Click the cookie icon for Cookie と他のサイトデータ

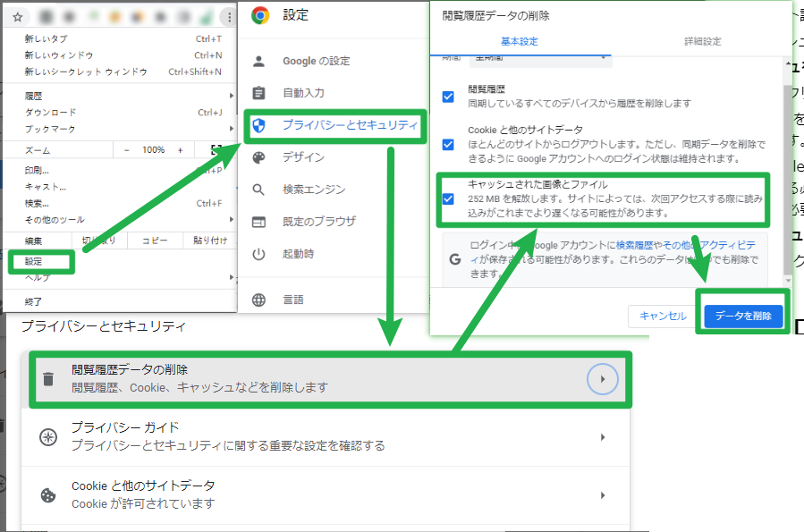tap(48, 494)
